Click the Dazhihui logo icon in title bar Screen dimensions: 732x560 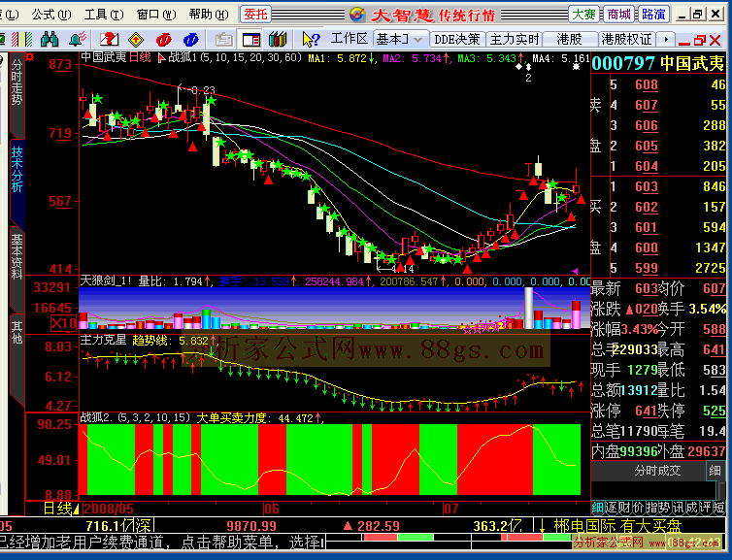tap(356, 15)
